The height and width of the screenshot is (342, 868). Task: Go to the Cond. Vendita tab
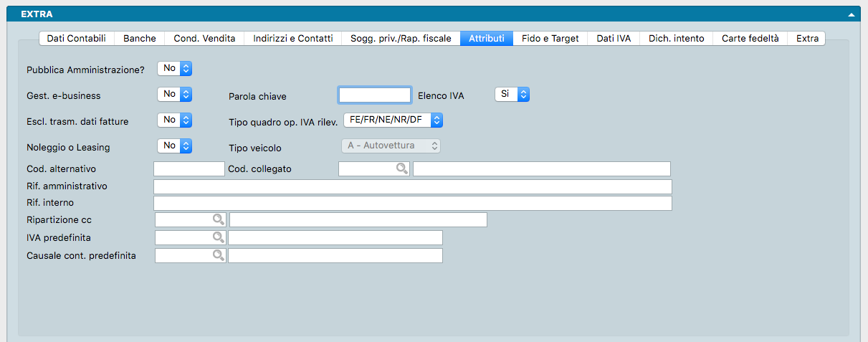204,39
